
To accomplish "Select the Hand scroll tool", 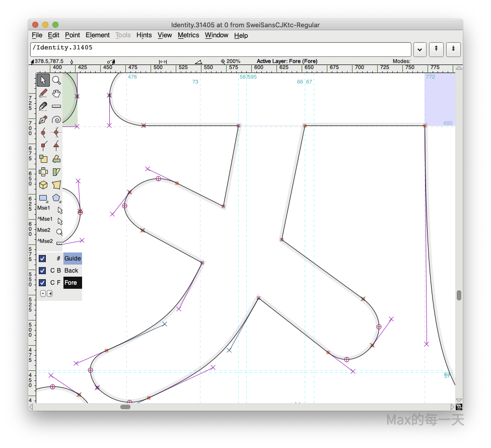I will (x=56, y=93).
